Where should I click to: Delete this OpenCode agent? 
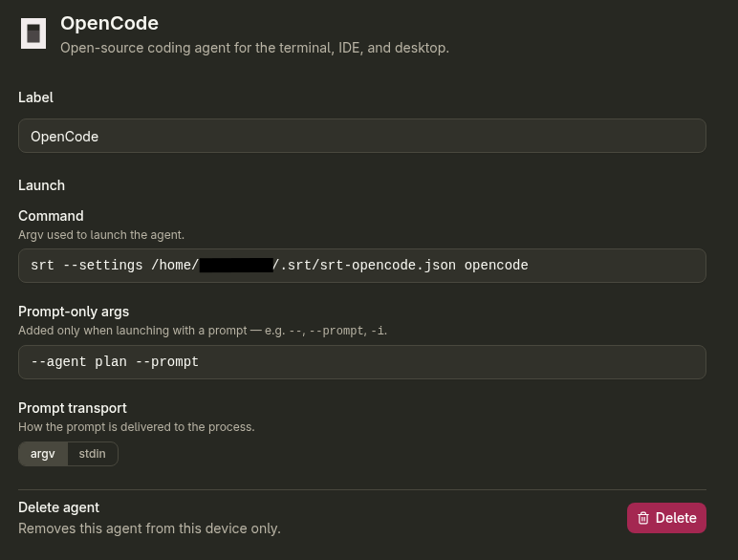(x=666, y=518)
